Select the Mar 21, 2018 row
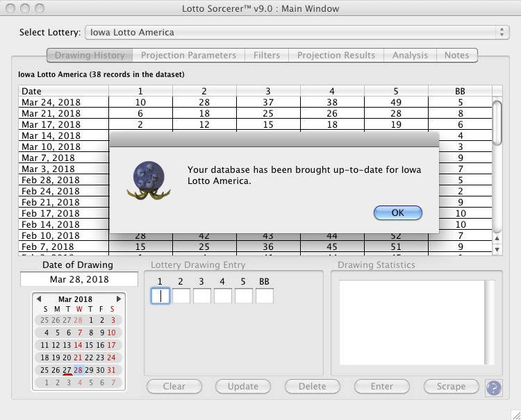 pos(255,113)
